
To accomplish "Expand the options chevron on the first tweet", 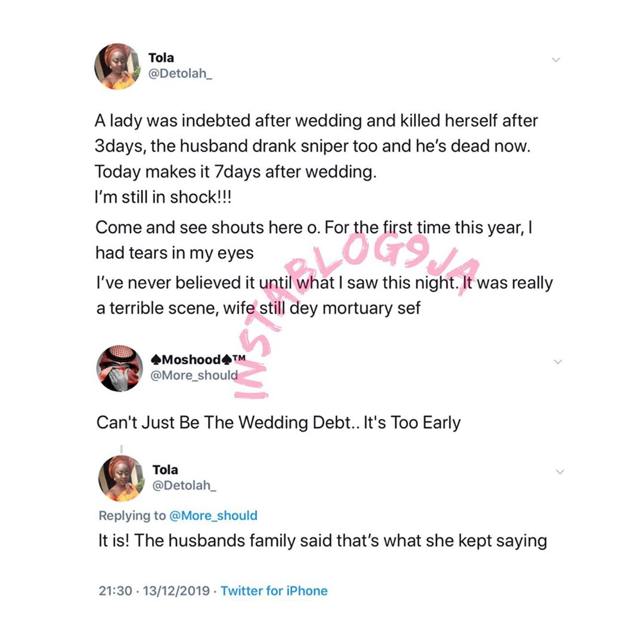I will [x=556, y=60].
